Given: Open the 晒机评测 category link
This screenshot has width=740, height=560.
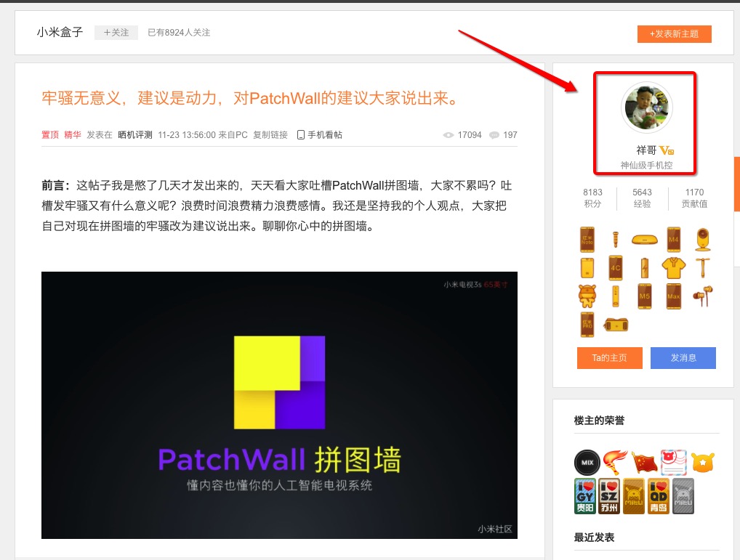Looking at the screenshot, I should (135, 135).
